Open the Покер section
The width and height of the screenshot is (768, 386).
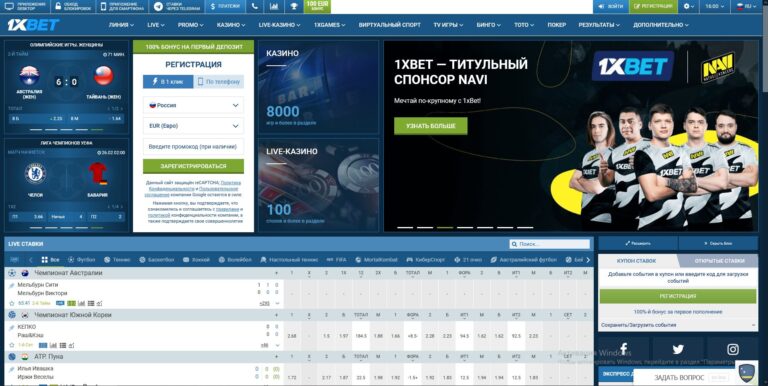(x=556, y=25)
